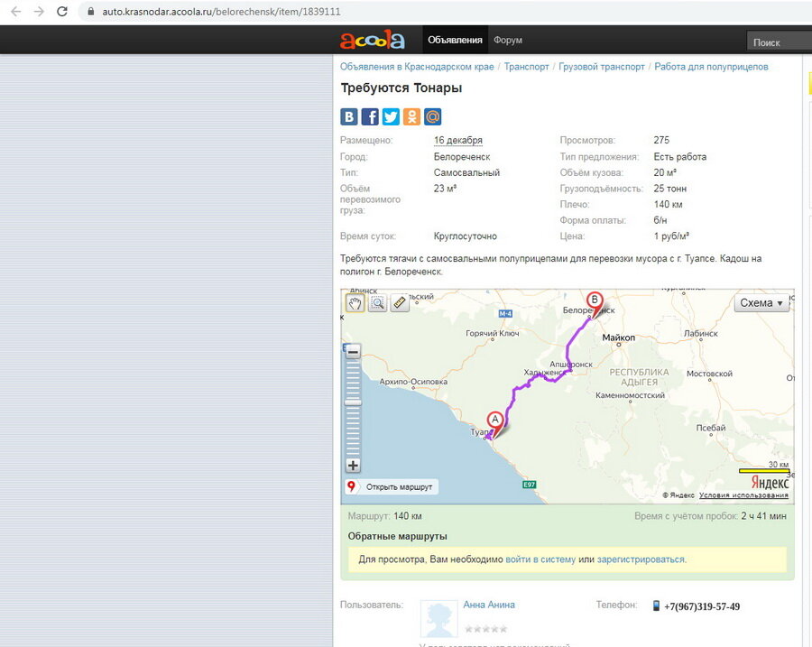Click the Круглосуточно value
The width and height of the screenshot is (812, 647).
click(x=465, y=236)
